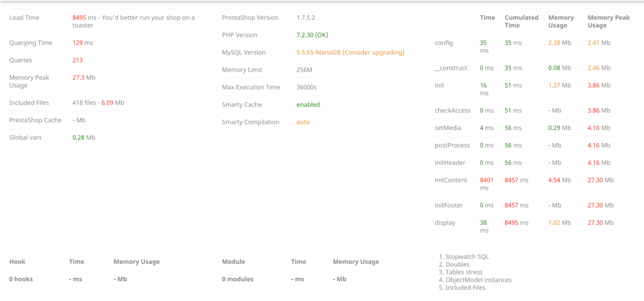Select the 5.5.65-MariaDB upgrade notice

350,52
